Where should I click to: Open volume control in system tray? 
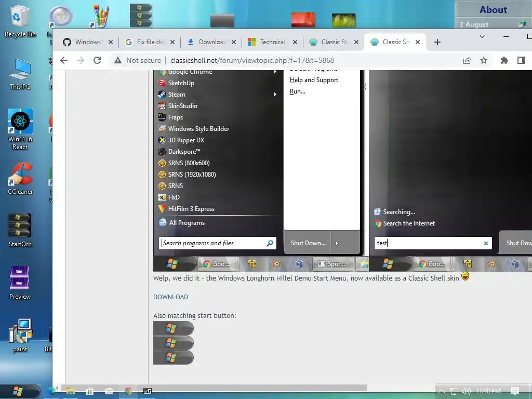click(x=467, y=391)
